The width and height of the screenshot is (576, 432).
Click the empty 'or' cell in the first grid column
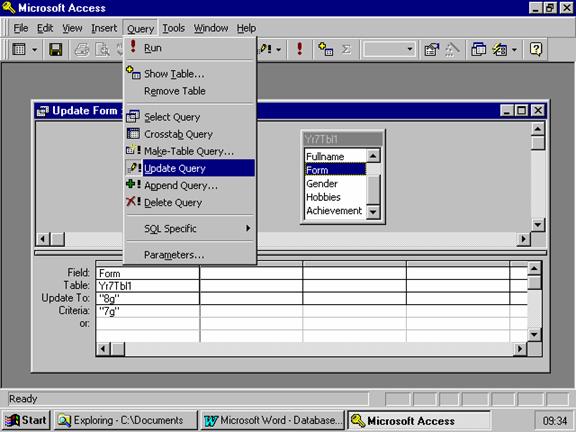point(147,324)
